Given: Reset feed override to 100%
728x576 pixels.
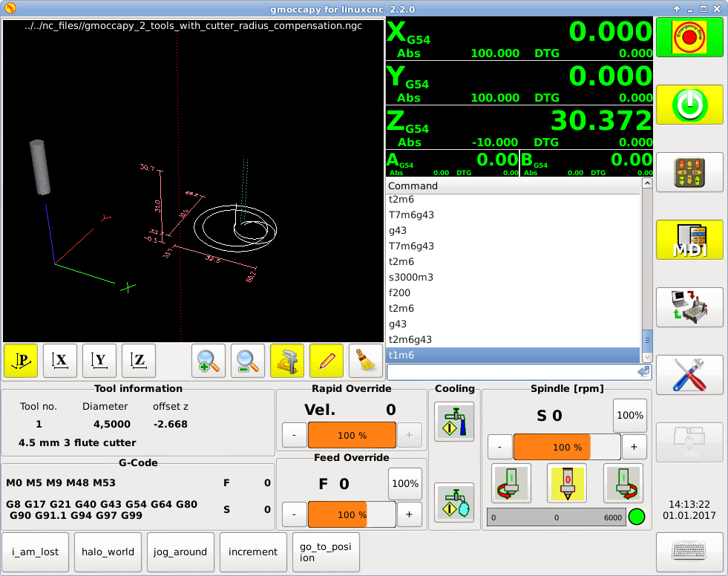Looking at the screenshot, I should tap(405, 483).
